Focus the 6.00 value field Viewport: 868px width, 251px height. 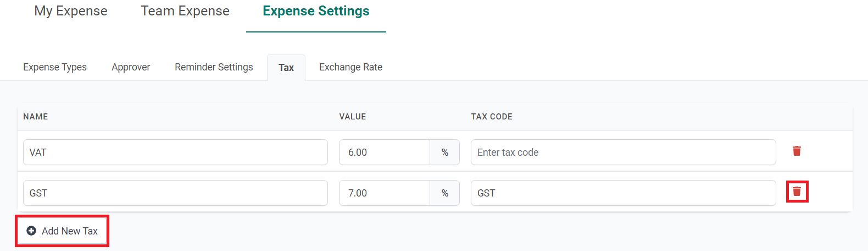coord(385,152)
